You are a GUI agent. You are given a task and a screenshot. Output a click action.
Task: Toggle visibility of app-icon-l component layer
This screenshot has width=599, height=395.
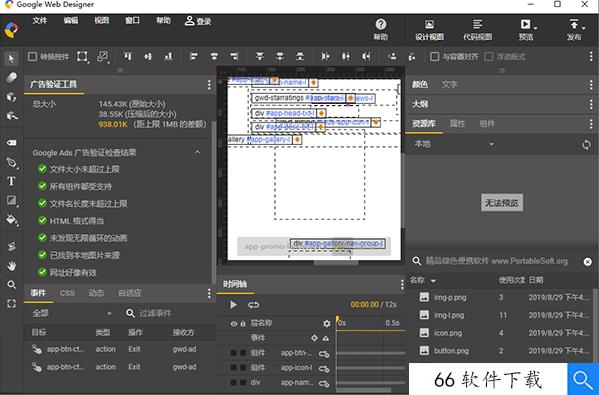point(233,368)
